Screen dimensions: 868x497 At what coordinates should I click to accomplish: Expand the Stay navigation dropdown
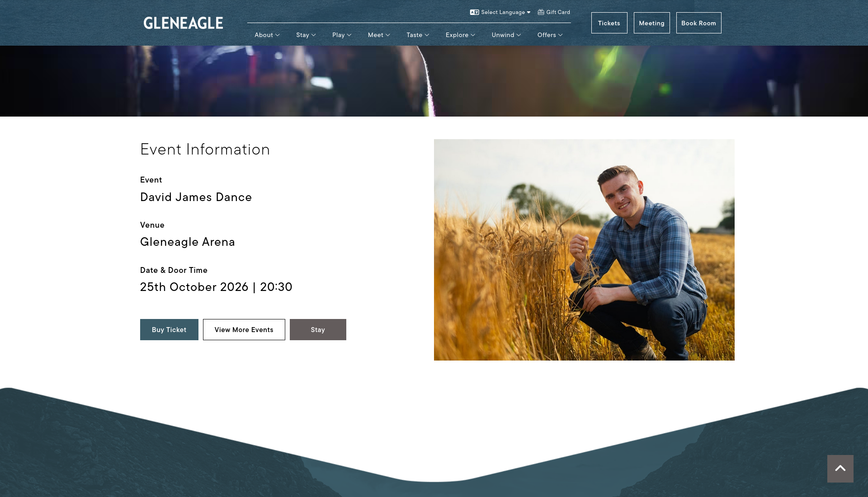[306, 35]
